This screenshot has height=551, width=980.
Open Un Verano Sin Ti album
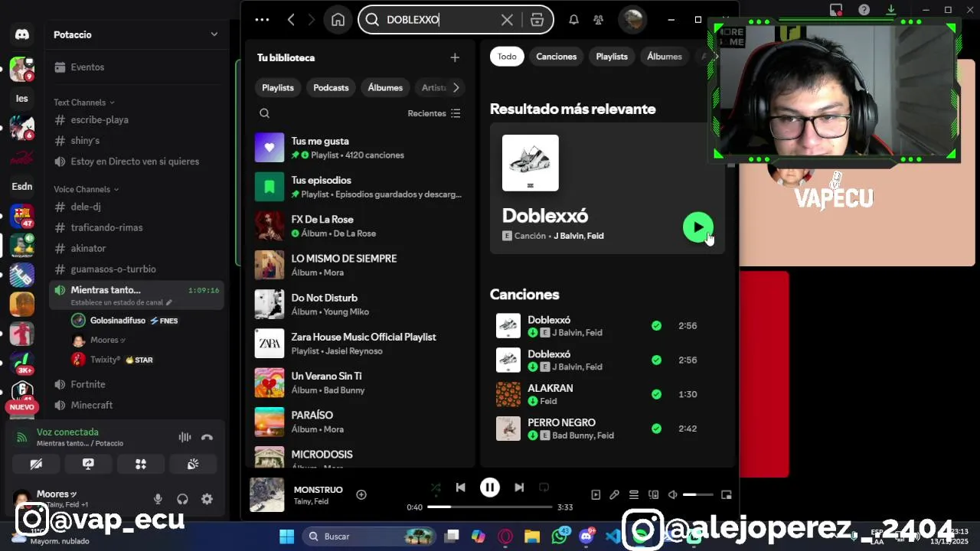click(x=358, y=383)
